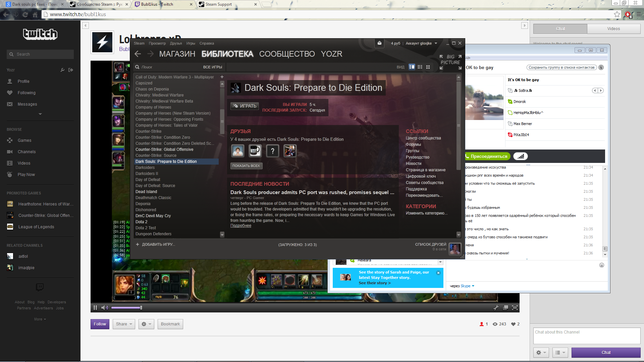644x362 pixels.
Task: Click ДОБАВИТЬ ИГРУ in Steam
Action: [x=155, y=245]
